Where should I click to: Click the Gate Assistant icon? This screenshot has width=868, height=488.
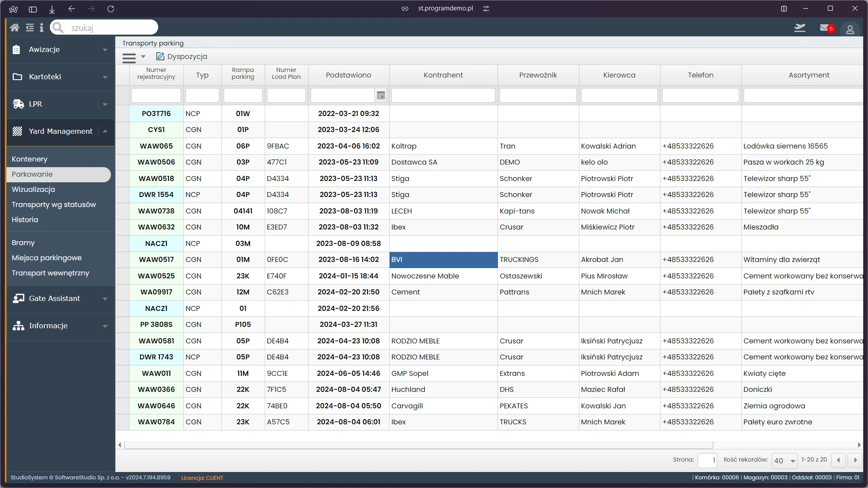tap(18, 298)
